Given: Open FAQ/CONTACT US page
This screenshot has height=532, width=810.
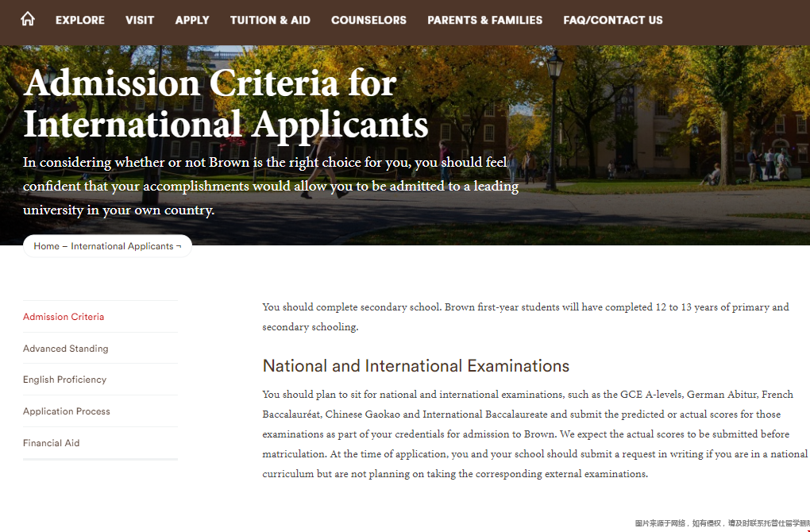Looking at the screenshot, I should (x=612, y=20).
